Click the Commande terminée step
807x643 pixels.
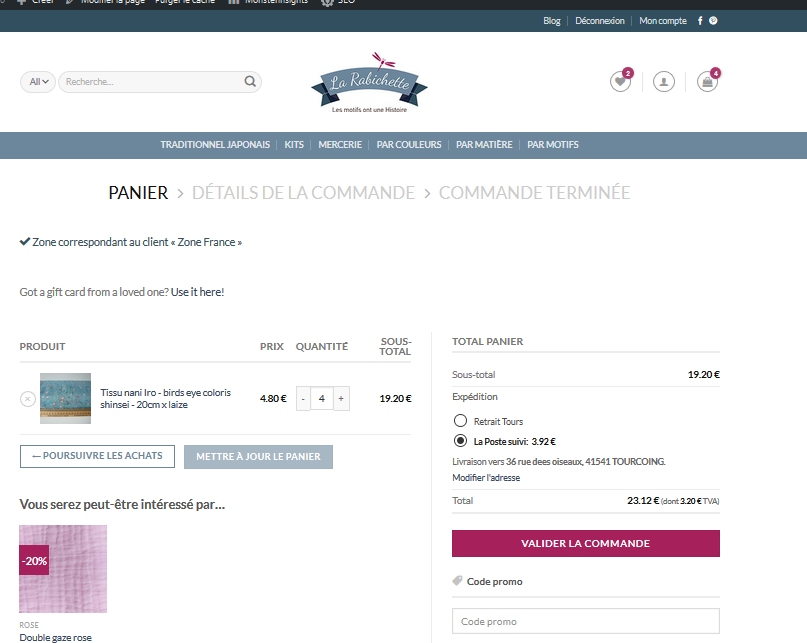point(534,193)
